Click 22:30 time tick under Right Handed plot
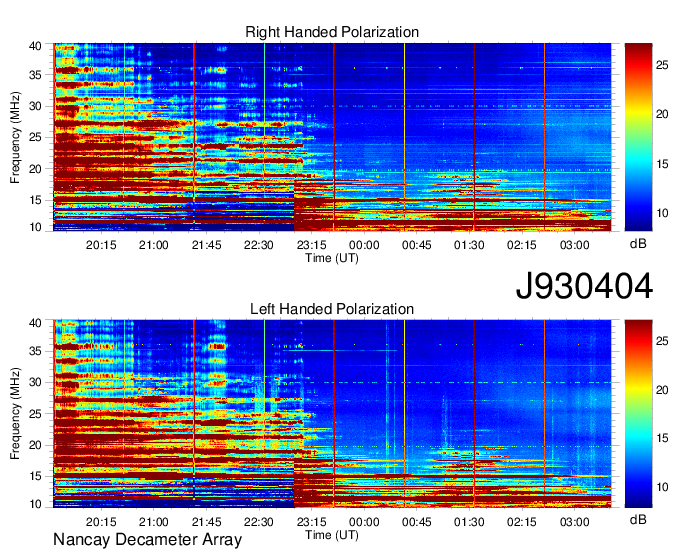This screenshot has width=680, height=552. point(258,245)
